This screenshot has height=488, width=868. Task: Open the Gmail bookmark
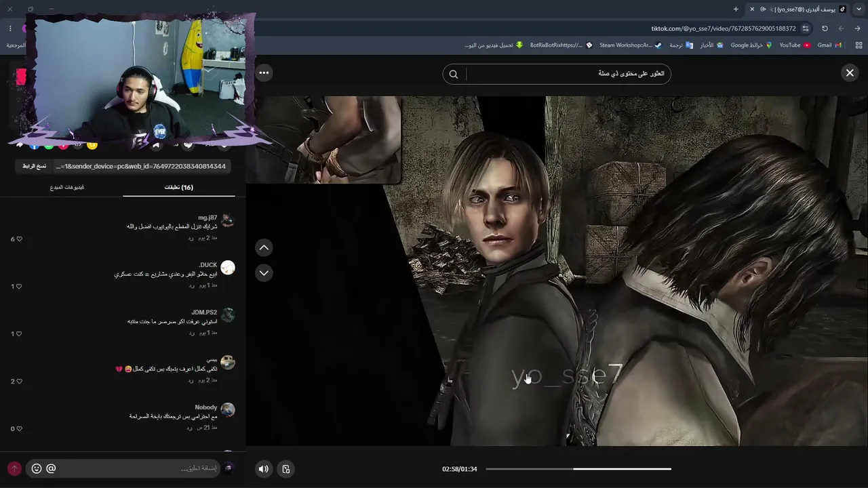coord(829,45)
